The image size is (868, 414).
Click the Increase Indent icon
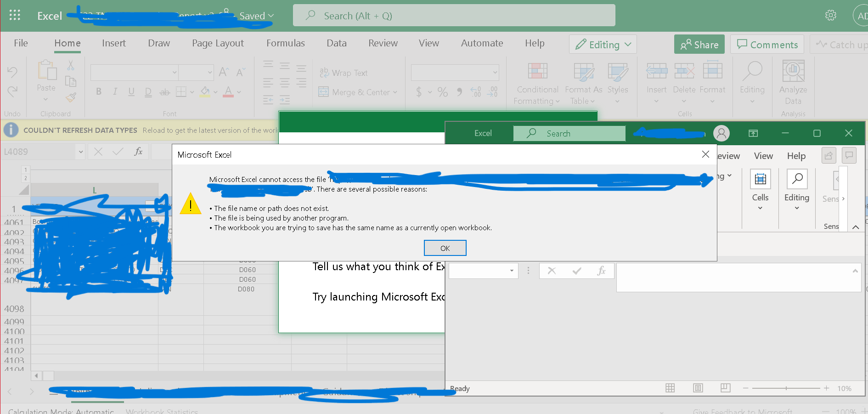click(285, 100)
